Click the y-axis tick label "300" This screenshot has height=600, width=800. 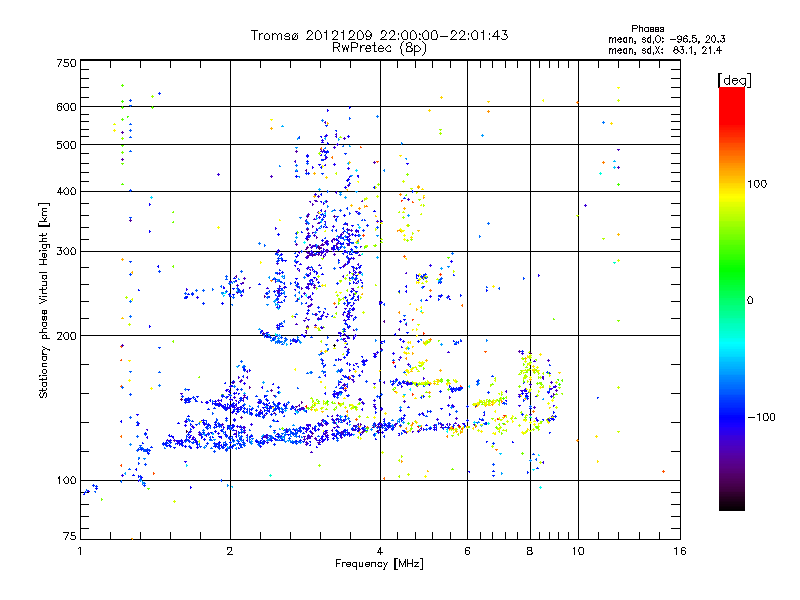pos(66,251)
